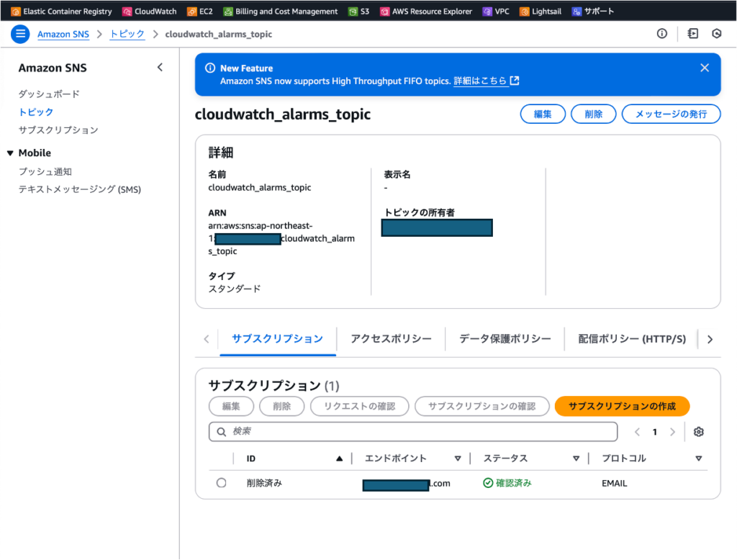Go to previous subscriptions page
Viewport: 737px width, 560px height.
click(x=638, y=432)
